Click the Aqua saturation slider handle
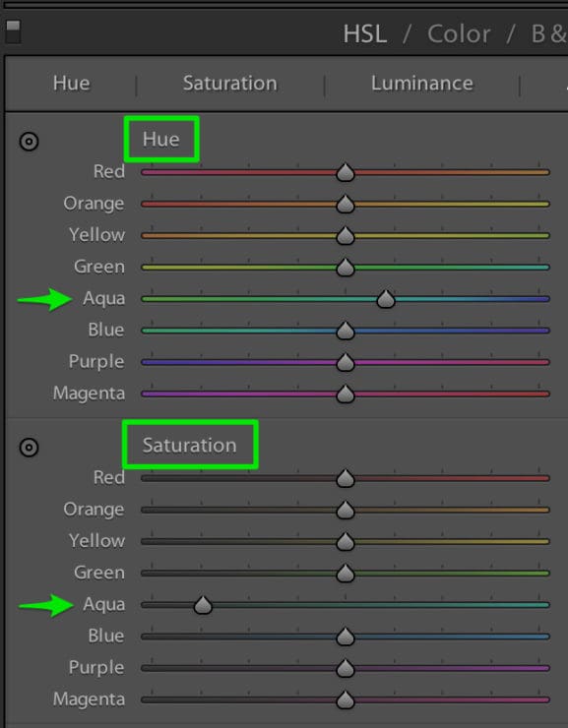 coord(203,605)
